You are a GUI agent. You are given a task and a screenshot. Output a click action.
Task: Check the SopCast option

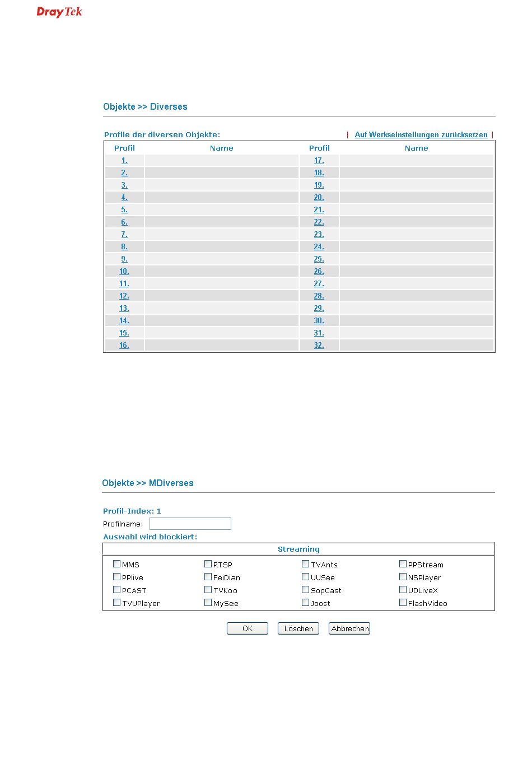pos(305,590)
